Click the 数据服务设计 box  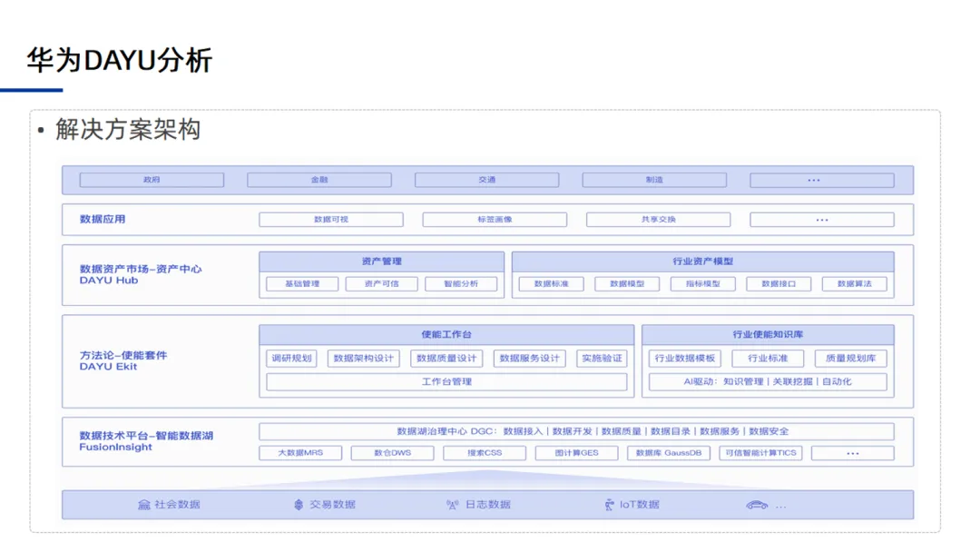click(530, 359)
